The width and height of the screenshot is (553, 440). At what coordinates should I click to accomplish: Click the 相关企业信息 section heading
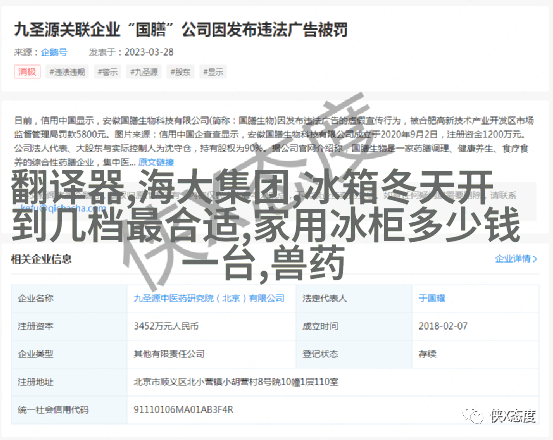point(41,259)
